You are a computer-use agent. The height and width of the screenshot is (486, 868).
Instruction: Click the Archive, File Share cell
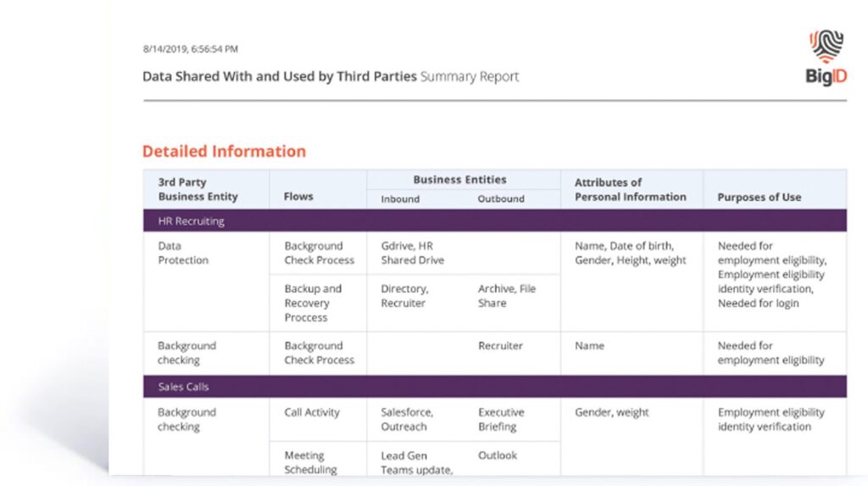click(x=506, y=295)
